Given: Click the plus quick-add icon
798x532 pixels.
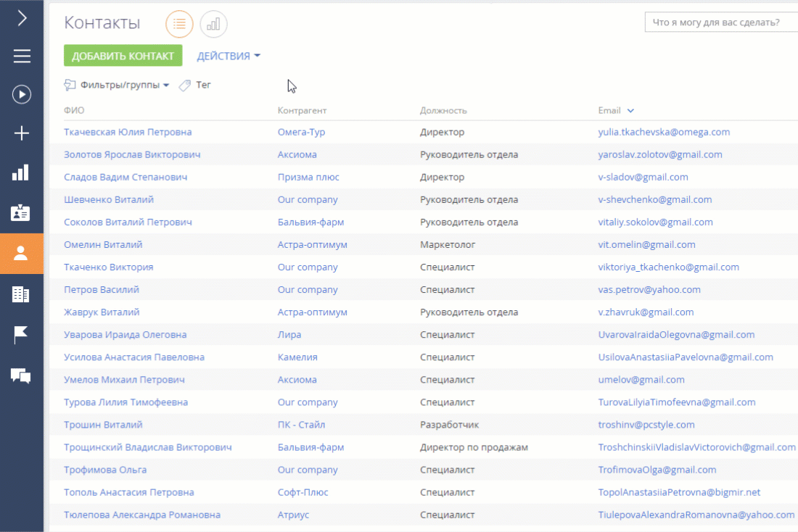Looking at the screenshot, I should [21, 133].
